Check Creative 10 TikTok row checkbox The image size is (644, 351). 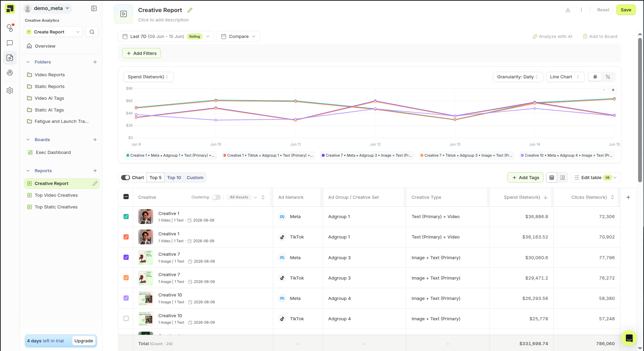tap(126, 318)
